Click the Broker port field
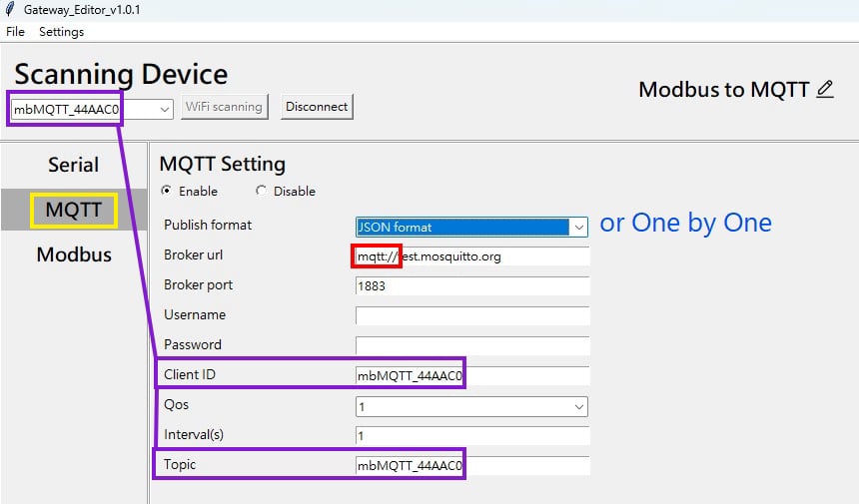The height and width of the screenshot is (504, 859). [x=471, y=286]
